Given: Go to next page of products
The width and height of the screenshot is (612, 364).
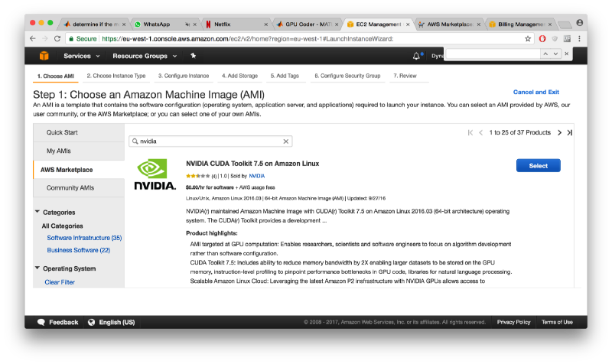Looking at the screenshot, I should click(x=560, y=132).
